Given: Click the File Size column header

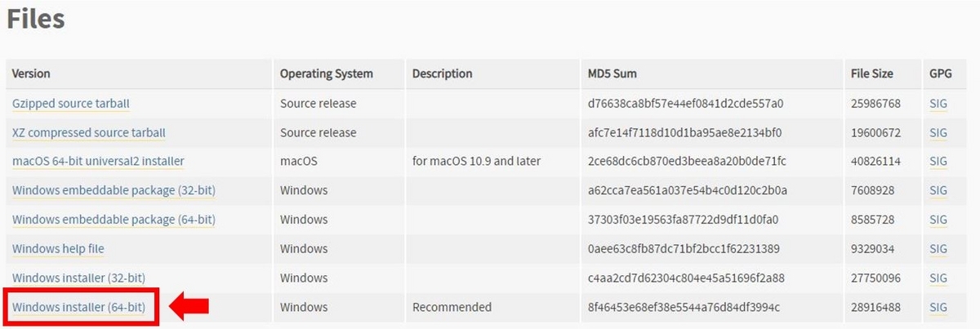Looking at the screenshot, I should tap(870, 73).
